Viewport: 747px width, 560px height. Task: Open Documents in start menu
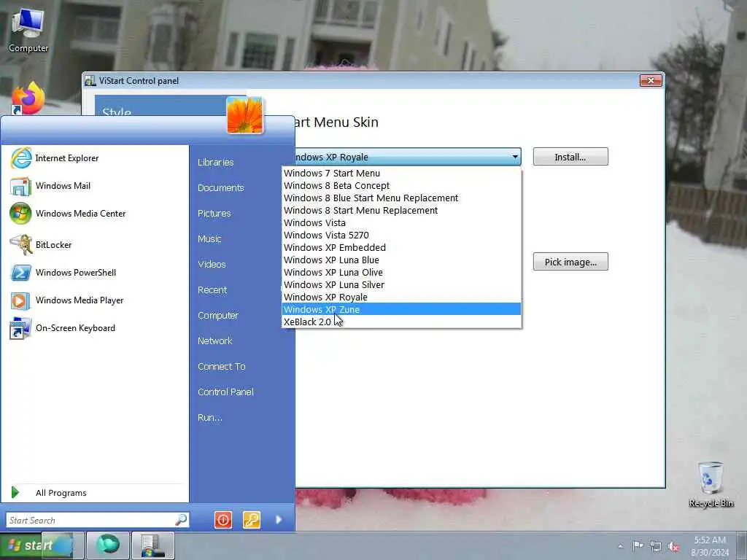coord(220,188)
